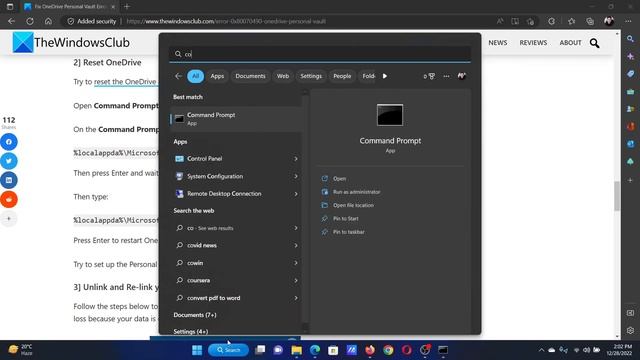640x360 pixels.
Task: Expand the coursera suggestion chevron
Action: pyautogui.click(x=296, y=281)
